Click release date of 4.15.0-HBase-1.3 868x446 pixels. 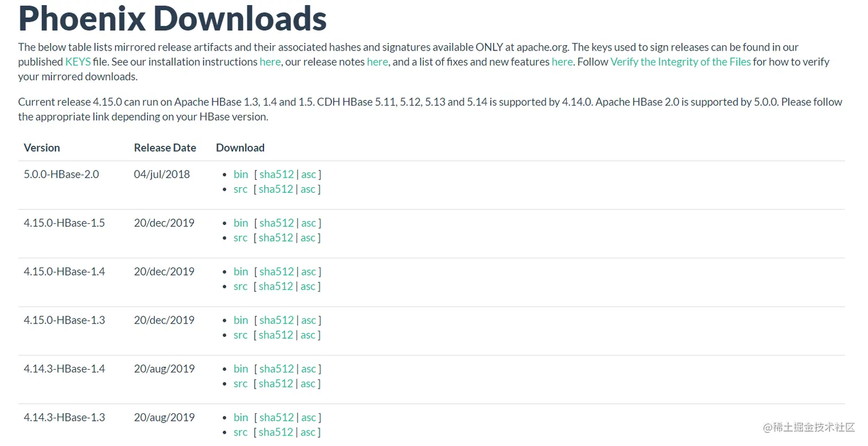(x=164, y=320)
